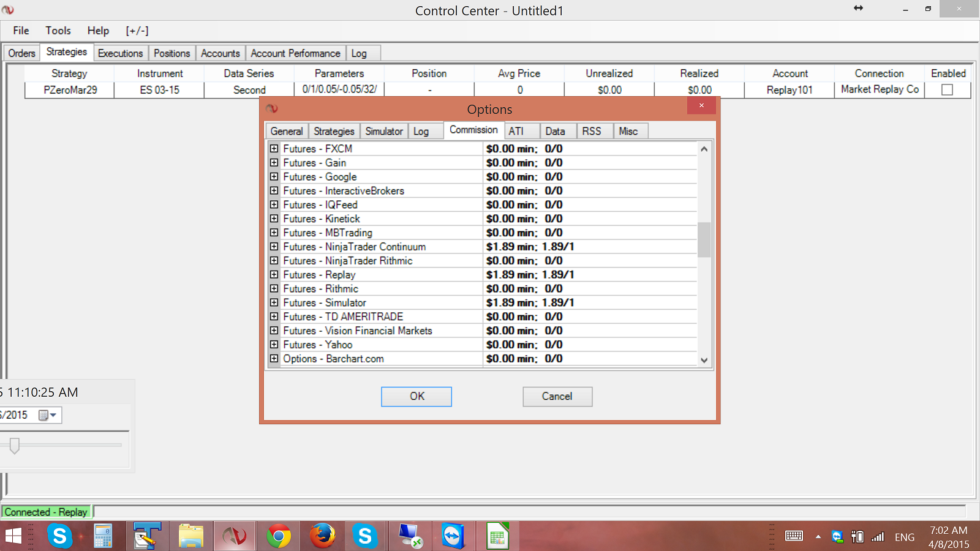Click the NinjaTrader logo in the Options dialog title
The height and width of the screenshot is (551, 980).
coord(272,108)
